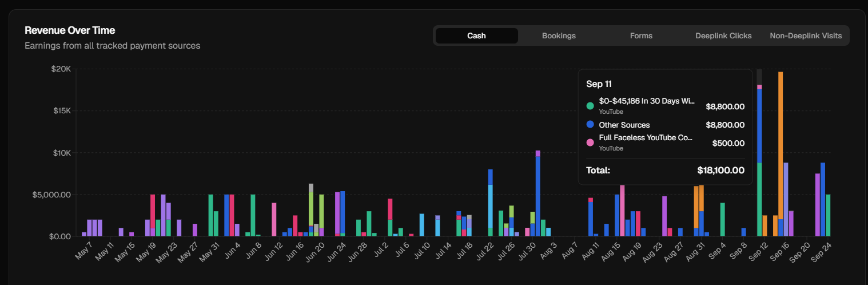
Task: Switch to Deeplink Clicks tab
Action: click(723, 35)
